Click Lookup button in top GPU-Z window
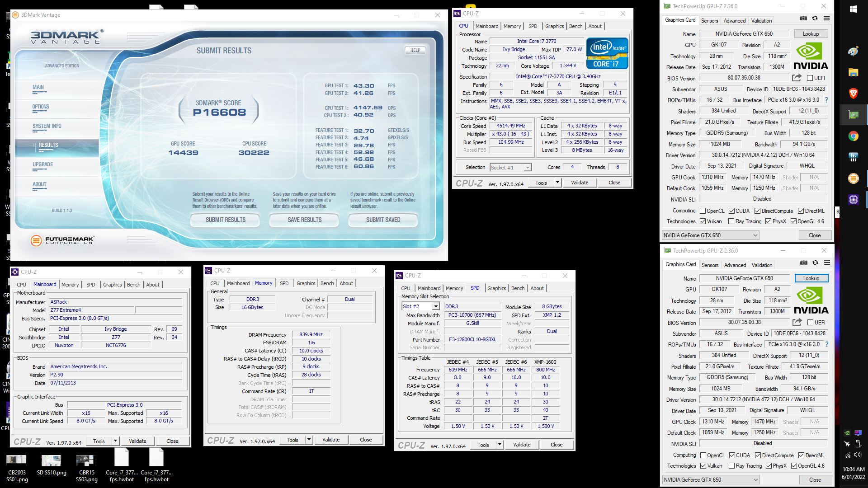Viewport: 868px width, 488px height. click(x=811, y=34)
